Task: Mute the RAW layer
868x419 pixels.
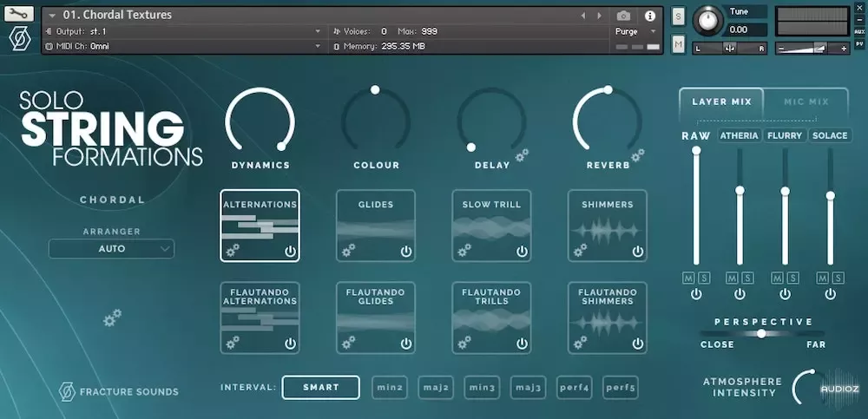Action: coord(688,278)
